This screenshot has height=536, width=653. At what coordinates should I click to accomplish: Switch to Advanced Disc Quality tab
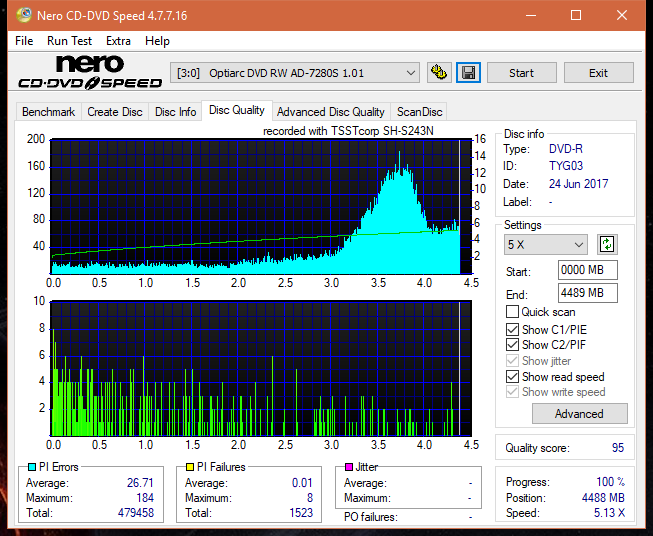point(331,112)
